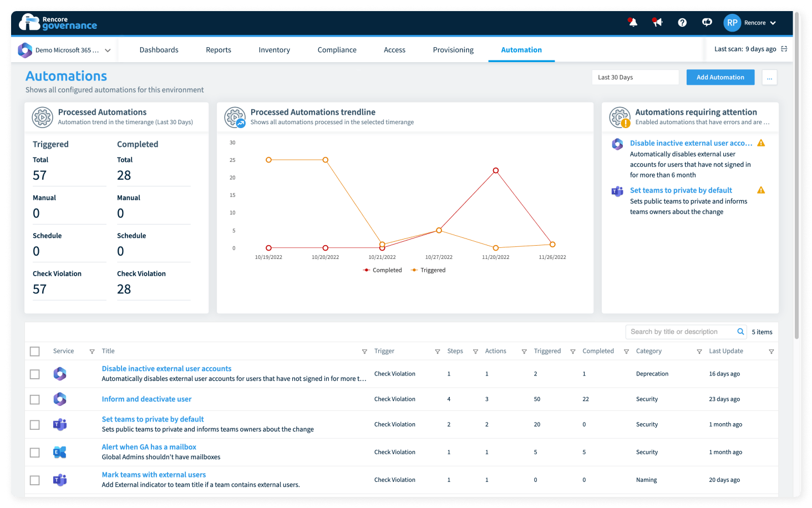Open Set teams to private by default table link
The height and width of the screenshot is (508, 812).
click(153, 419)
